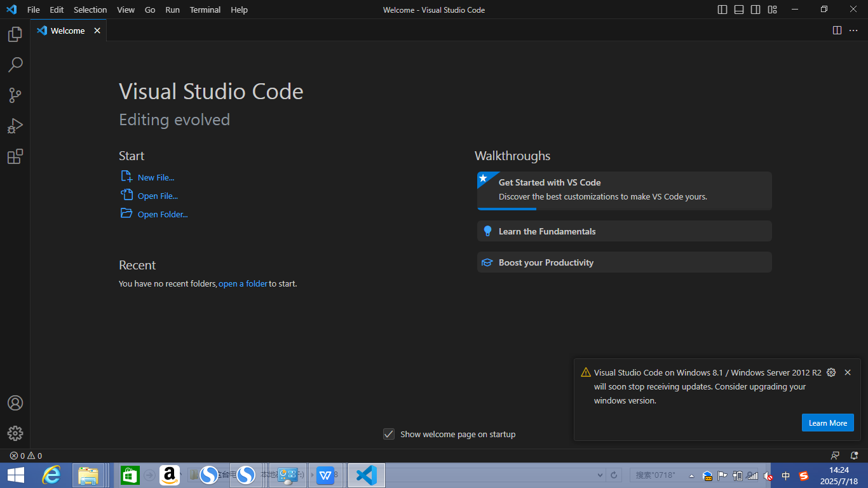Open the View menu
Screen dimensions: 868x488
(126, 10)
